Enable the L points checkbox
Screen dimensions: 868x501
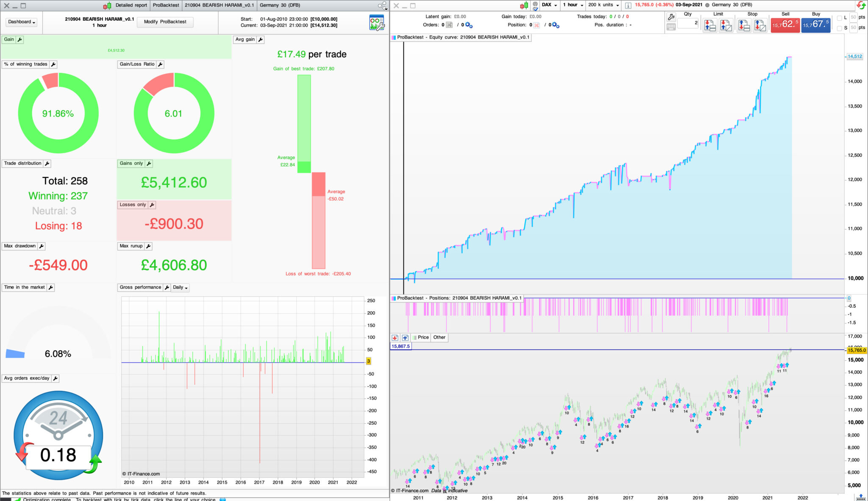tap(840, 18)
